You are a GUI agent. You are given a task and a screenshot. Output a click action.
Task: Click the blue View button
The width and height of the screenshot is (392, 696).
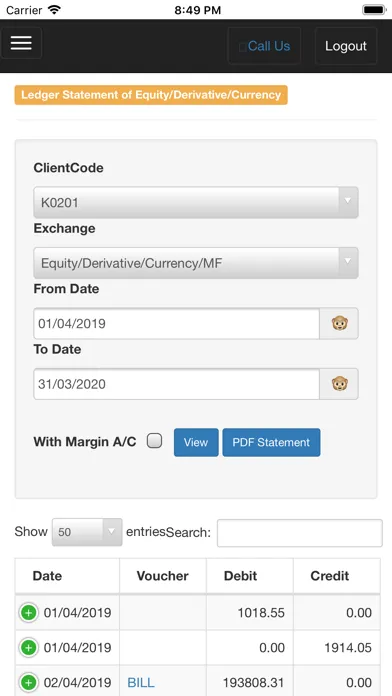tap(196, 442)
